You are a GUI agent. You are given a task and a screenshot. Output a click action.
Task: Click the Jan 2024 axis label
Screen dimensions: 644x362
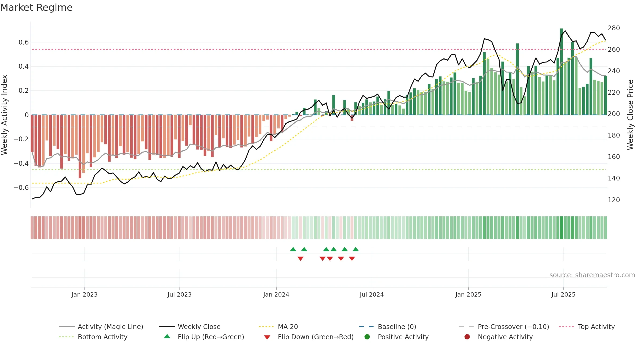click(x=276, y=295)
